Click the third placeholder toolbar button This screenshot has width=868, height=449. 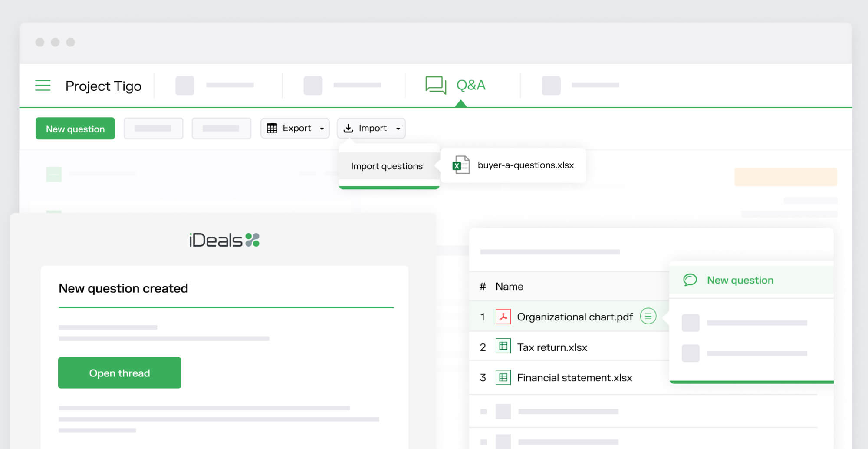coord(221,129)
